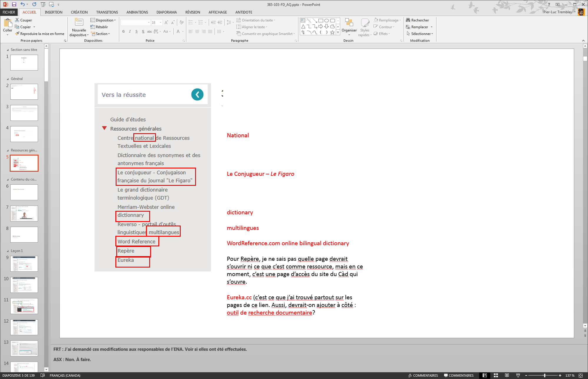Switch to the ANIMATIONS tab
The height and width of the screenshot is (379, 588).
[x=137, y=12]
